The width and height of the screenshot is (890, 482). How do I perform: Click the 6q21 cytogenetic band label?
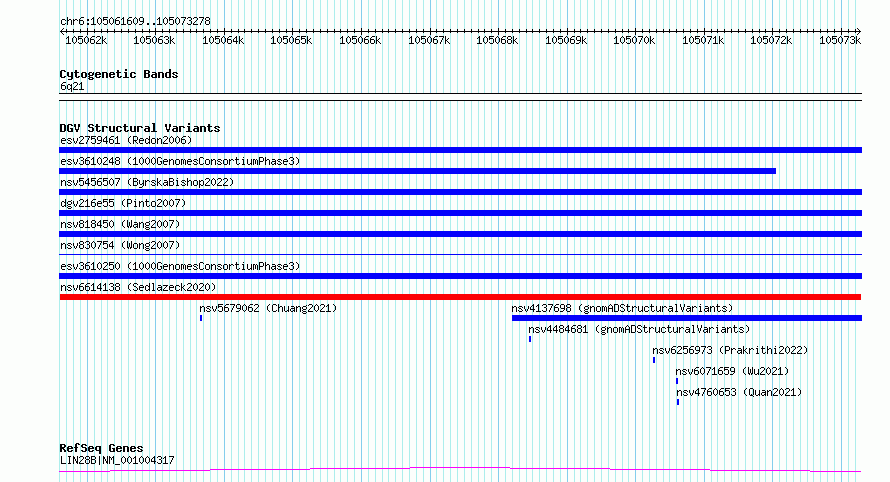click(72, 86)
